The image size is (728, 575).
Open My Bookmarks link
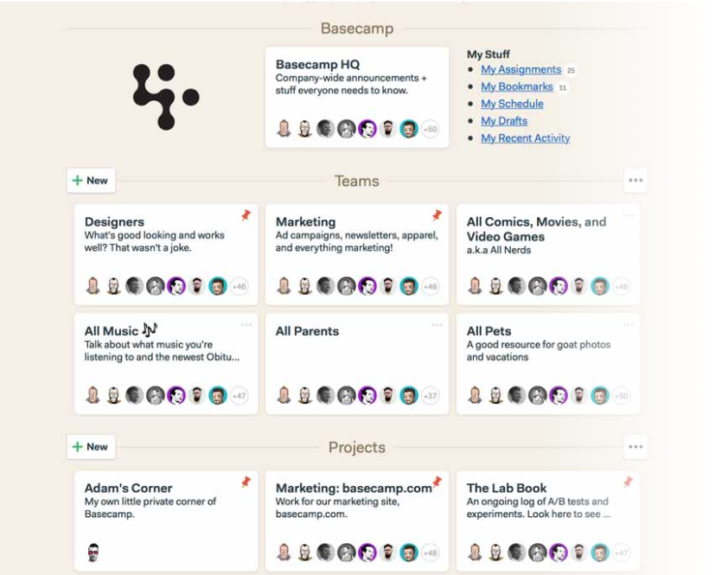coord(517,86)
